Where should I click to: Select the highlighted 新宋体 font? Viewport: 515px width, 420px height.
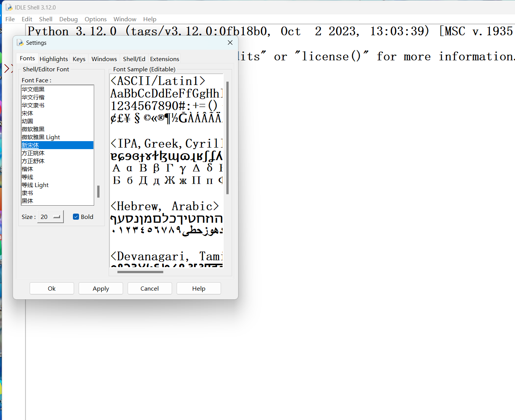tap(57, 145)
